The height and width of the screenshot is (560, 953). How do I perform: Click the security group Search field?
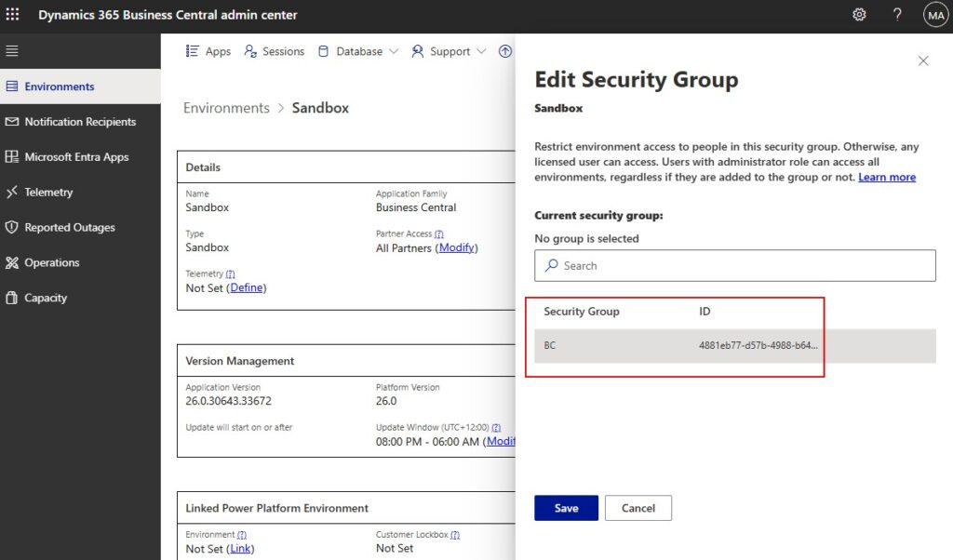tap(735, 265)
